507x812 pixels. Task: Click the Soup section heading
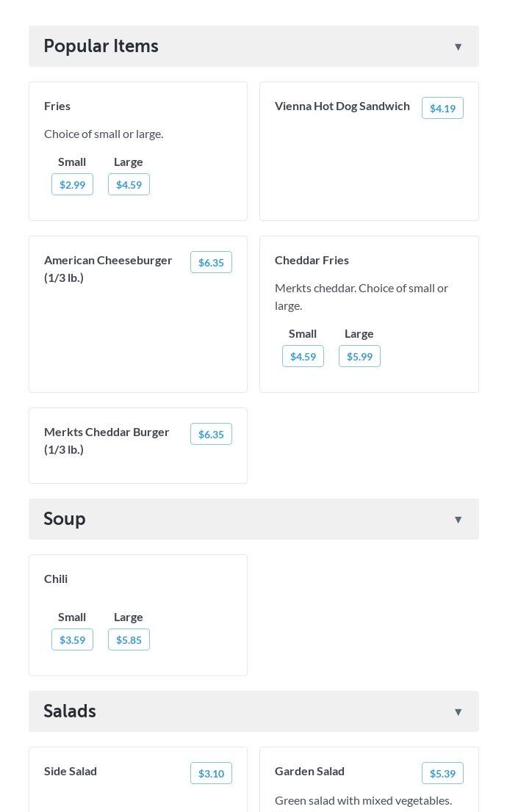click(x=65, y=519)
